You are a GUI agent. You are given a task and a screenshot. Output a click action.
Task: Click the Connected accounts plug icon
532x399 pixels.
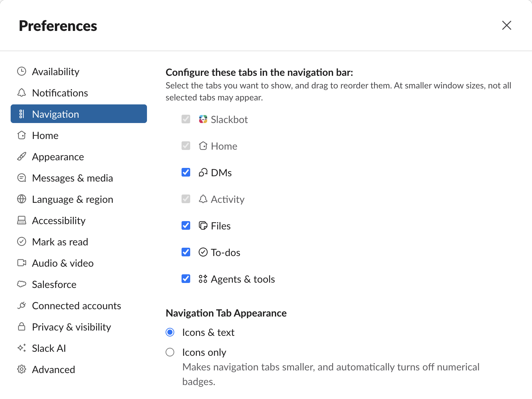click(22, 306)
